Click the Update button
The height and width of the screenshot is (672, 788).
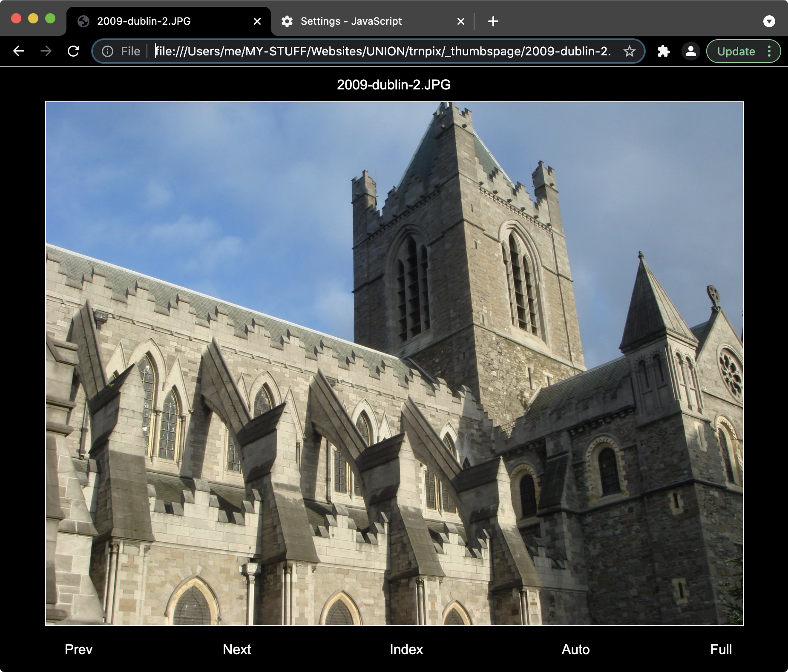736,52
